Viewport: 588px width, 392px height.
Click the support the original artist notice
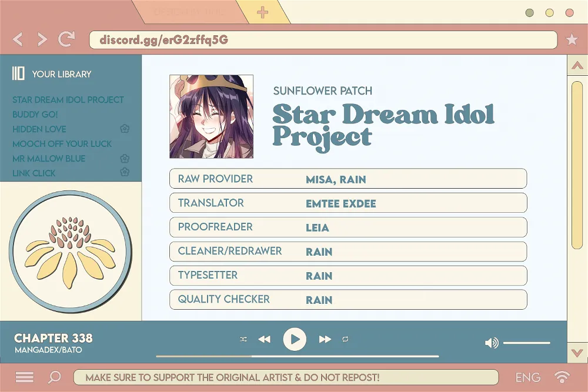232,377
